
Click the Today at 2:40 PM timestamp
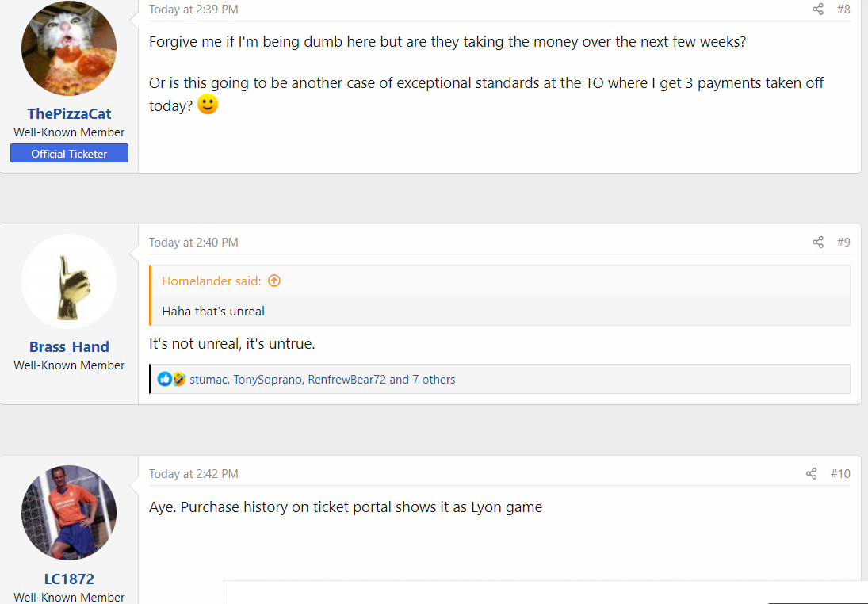pyautogui.click(x=193, y=243)
